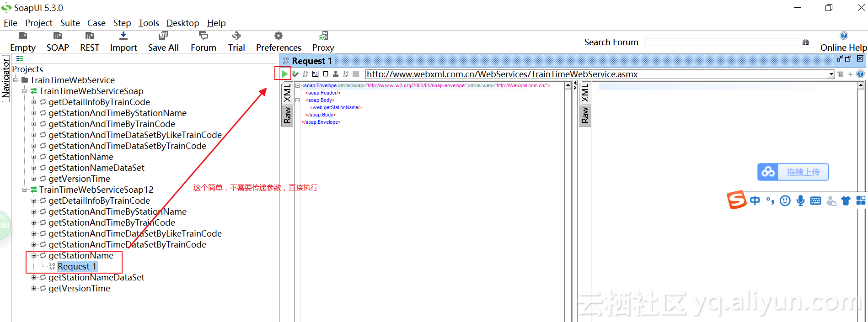This screenshot has height=322, width=868.
Task: Expand getStationNameDataSet under TrainTimeWebServiceSoap12
Action: click(33, 277)
